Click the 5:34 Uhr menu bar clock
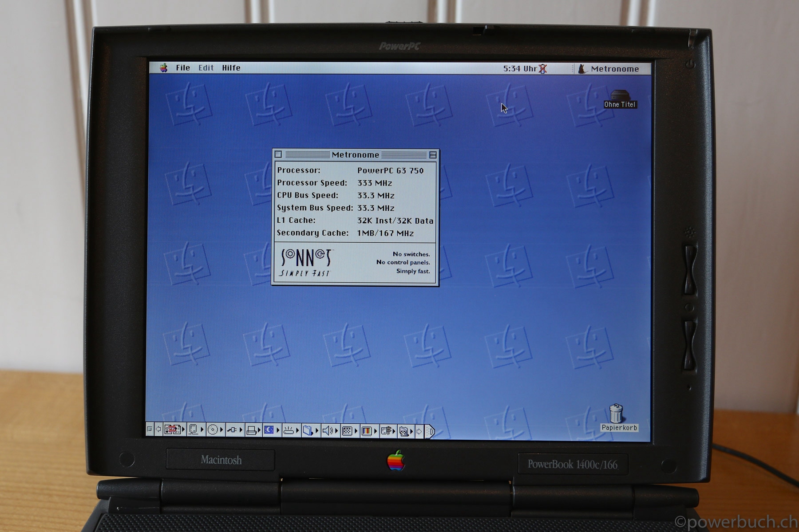 point(520,69)
